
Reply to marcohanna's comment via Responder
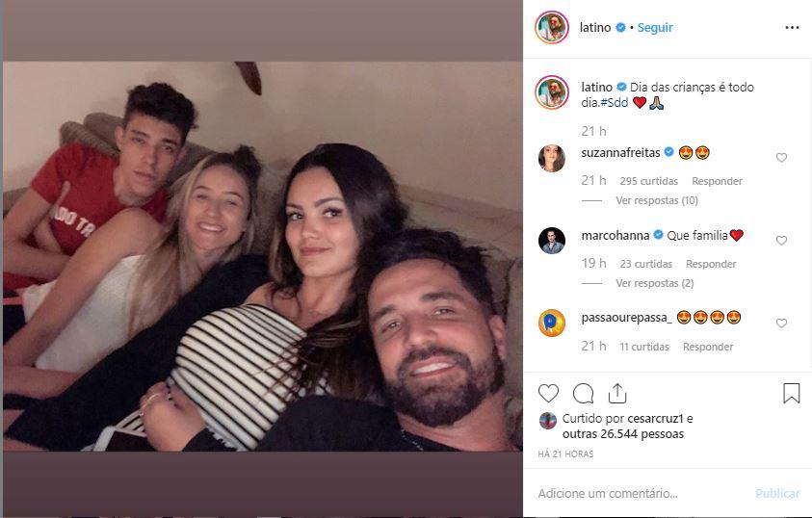pos(711,264)
